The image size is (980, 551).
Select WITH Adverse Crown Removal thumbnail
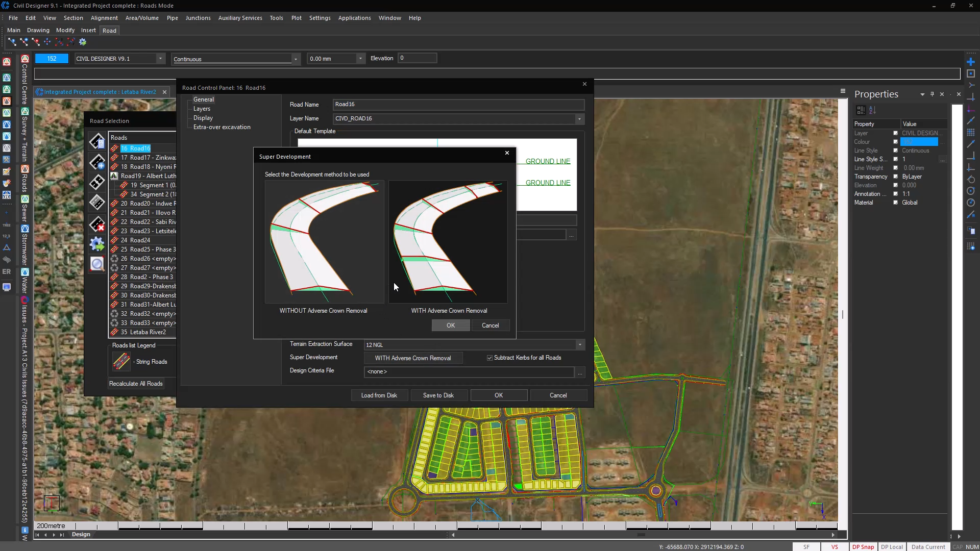448,242
